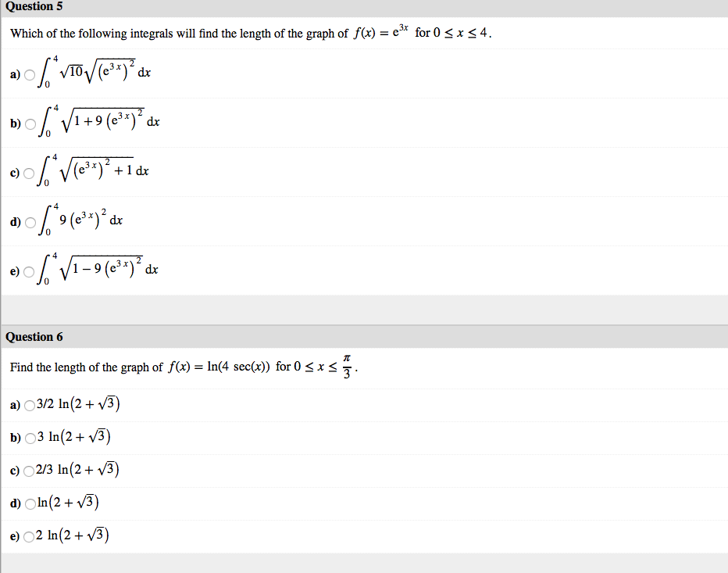Click the Question 5 header bar
Viewport: 728px width, 573px height.
[x=34, y=7]
